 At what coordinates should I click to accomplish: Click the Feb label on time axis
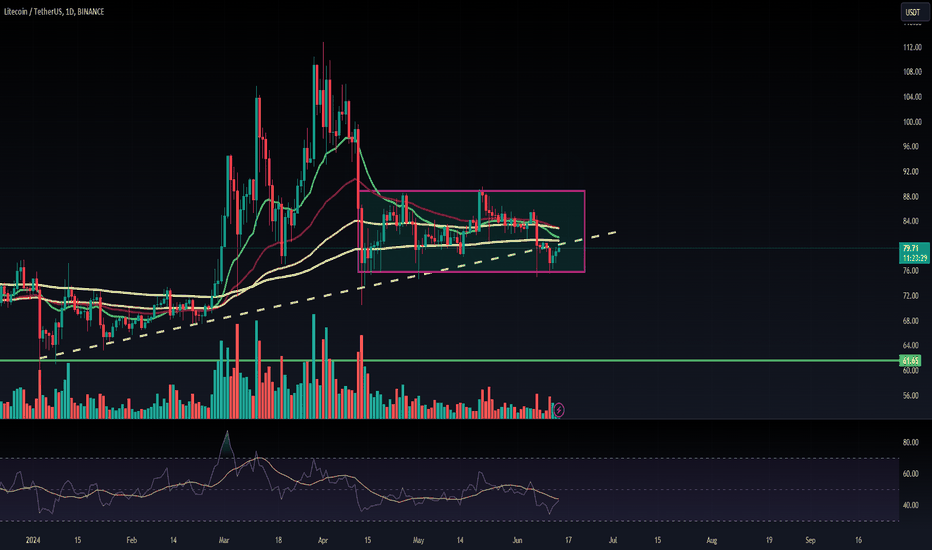131,540
